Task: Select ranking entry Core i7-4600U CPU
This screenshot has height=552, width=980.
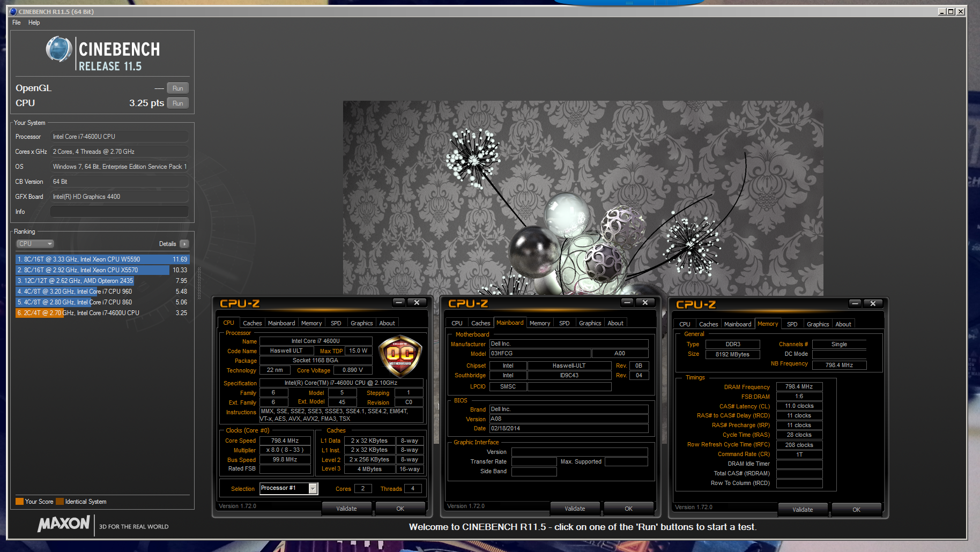Action: pyautogui.click(x=102, y=313)
